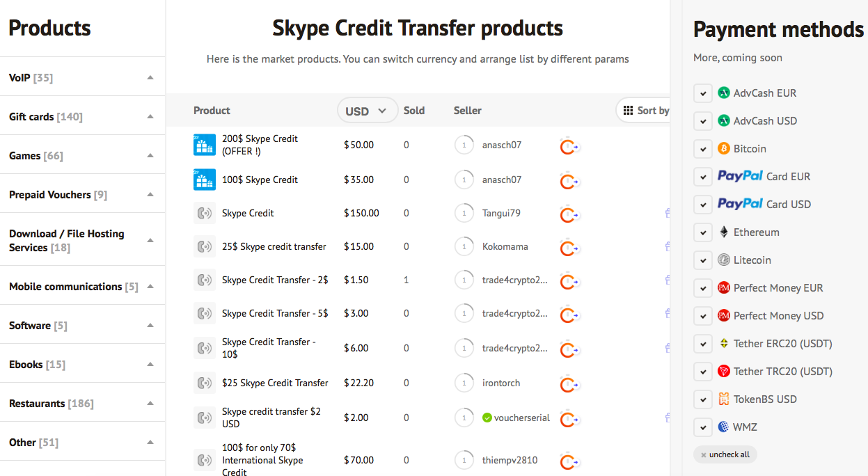
Task: Toggle the Bitcoin payment checkbox
Action: click(703, 149)
